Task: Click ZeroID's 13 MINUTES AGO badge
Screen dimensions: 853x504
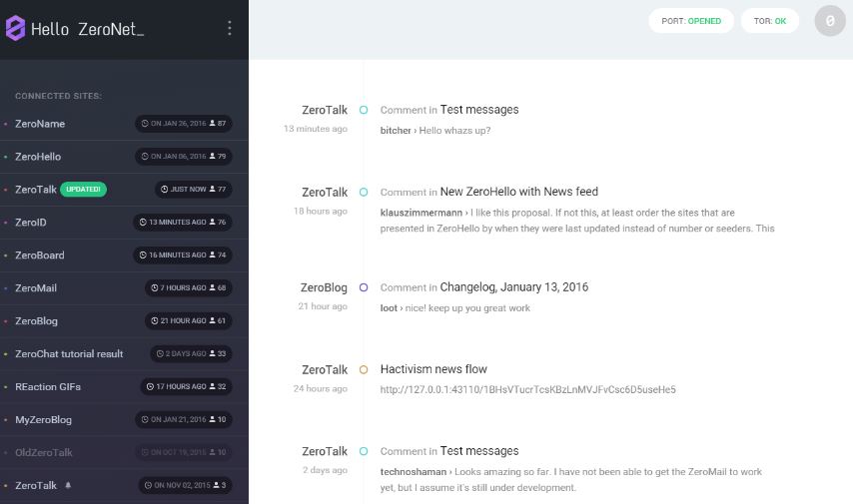Action: (x=182, y=223)
